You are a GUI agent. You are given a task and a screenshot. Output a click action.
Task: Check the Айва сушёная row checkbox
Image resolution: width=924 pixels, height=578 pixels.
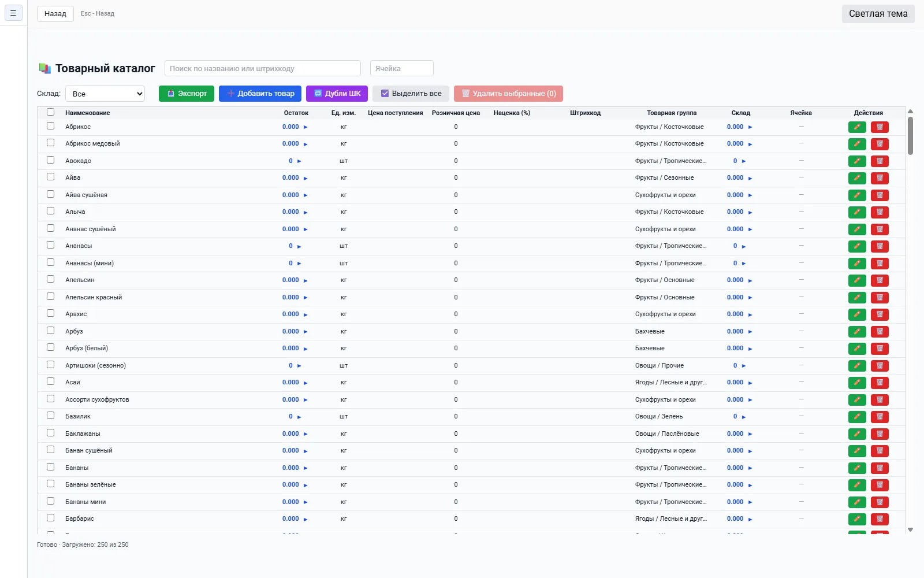[x=50, y=194]
